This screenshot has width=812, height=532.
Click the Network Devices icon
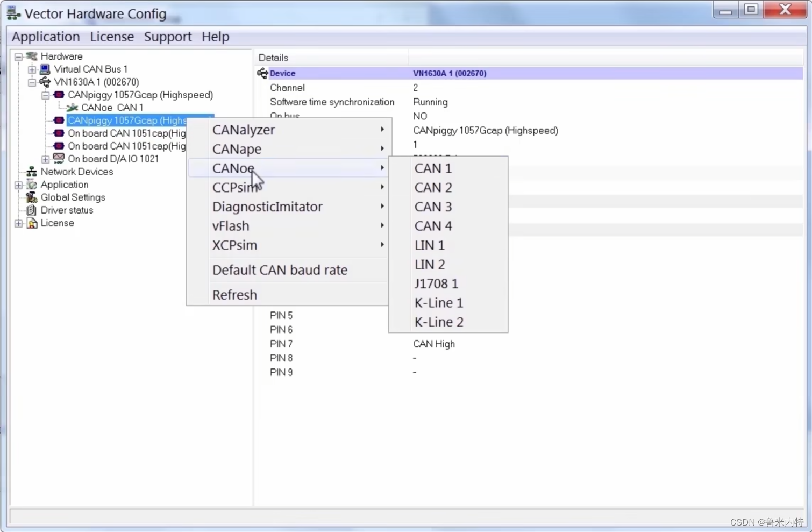click(32, 172)
